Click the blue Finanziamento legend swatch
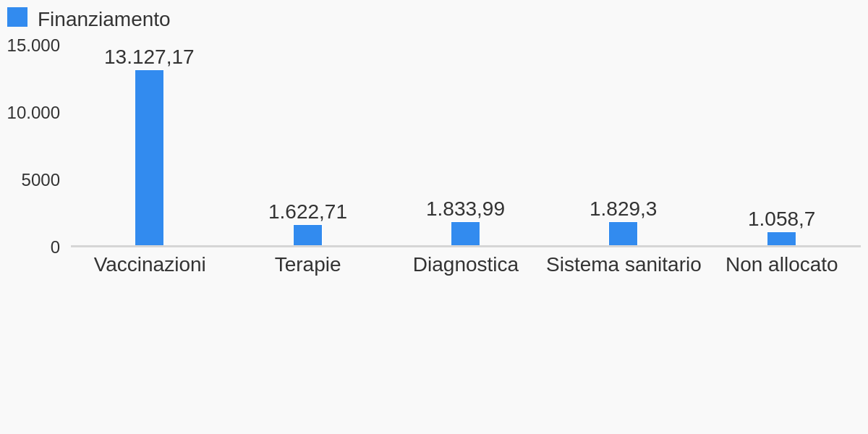Screen dimensions: 868x434 pyautogui.click(x=17, y=17)
